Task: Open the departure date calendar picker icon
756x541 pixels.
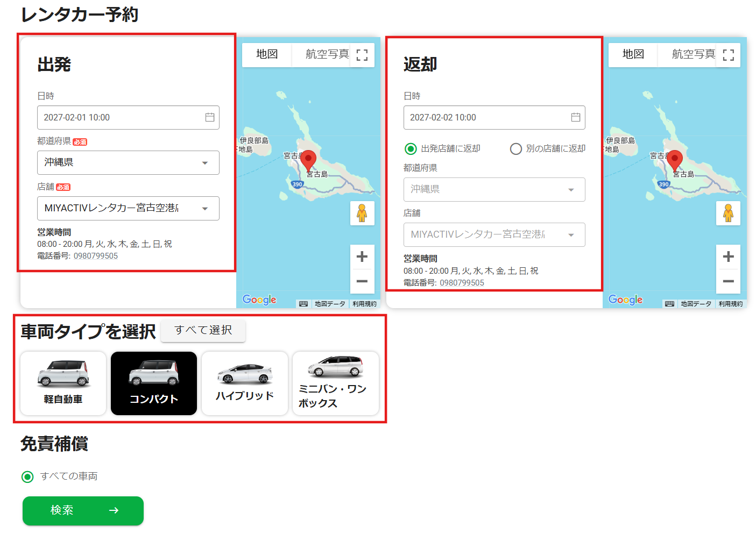Action: [210, 117]
